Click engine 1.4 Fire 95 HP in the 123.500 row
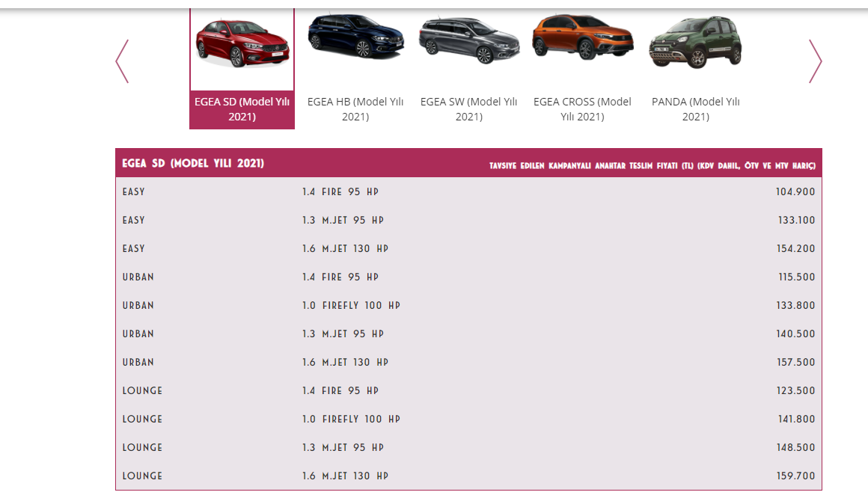This screenshot has width=868, height=504. tap(340, 390)
